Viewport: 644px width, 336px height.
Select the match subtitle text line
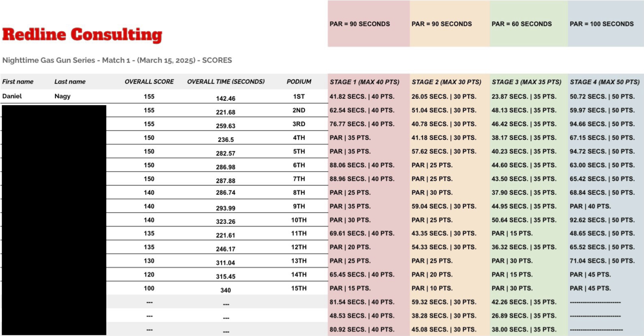pos(117,60)
